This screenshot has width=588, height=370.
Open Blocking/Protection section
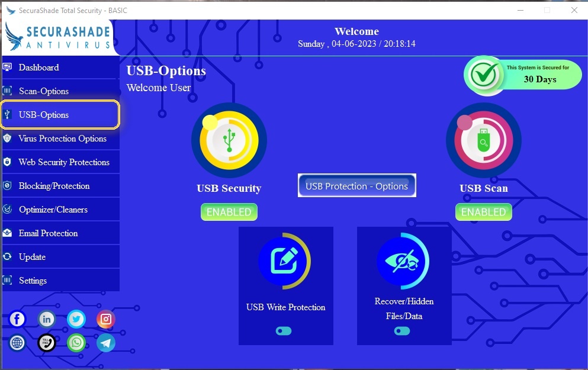61,185
